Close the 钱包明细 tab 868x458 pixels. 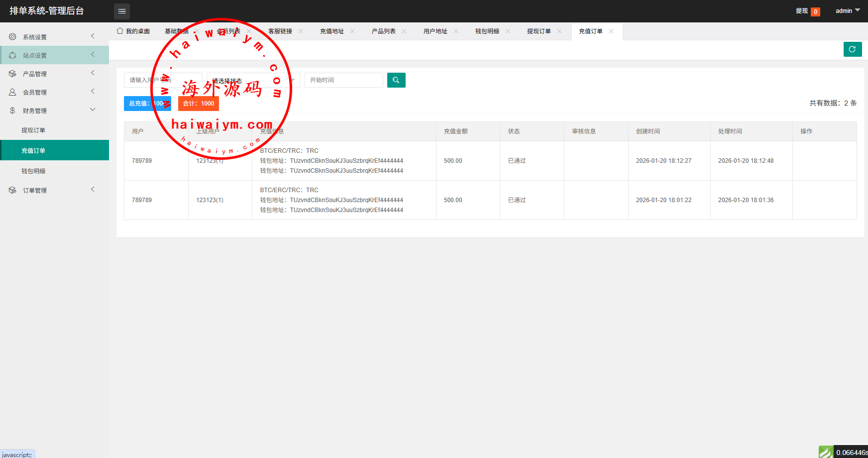[508, 31]
